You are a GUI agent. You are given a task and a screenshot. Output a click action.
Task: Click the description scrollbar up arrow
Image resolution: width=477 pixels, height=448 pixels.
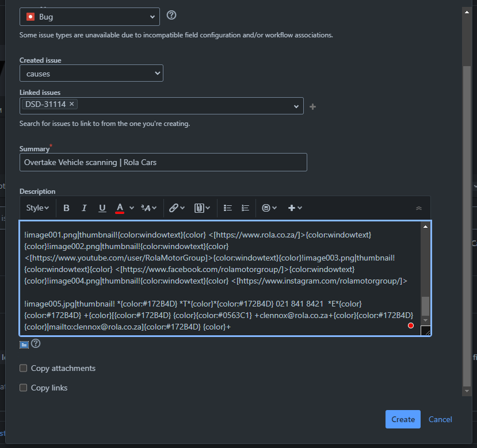point(425,227)
